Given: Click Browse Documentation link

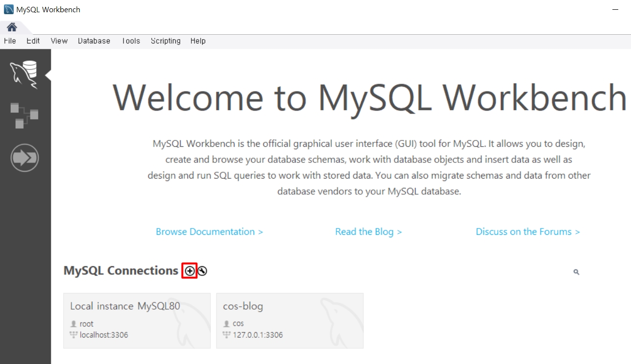Looking at the screenshot, I should click(209, 231).
